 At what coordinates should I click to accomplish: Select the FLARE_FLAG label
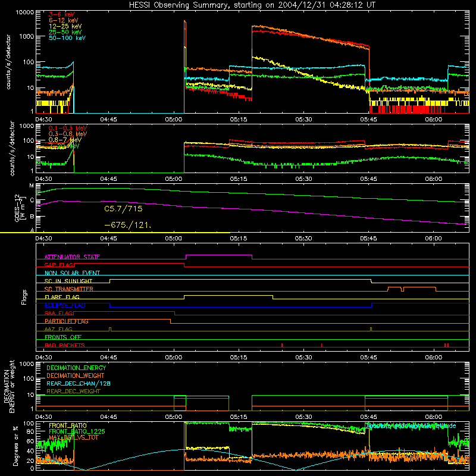pyautogui.click(x=62, y=297)
